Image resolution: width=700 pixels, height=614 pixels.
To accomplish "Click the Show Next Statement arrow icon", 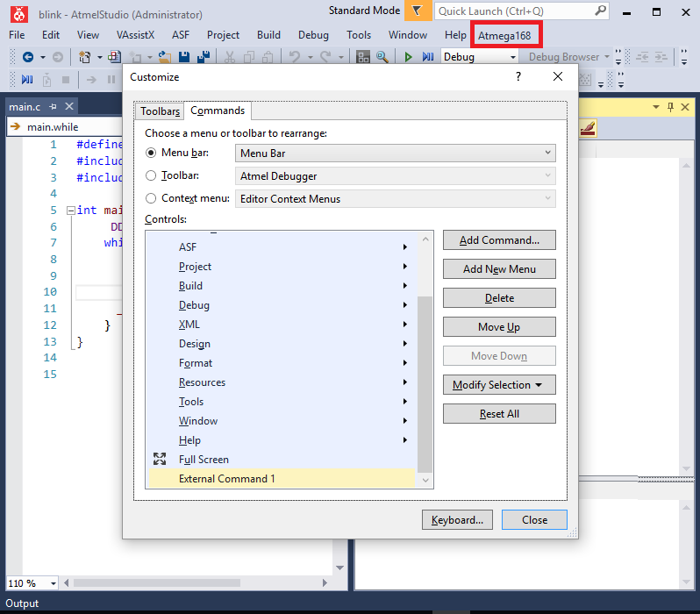I will (91, 80).
